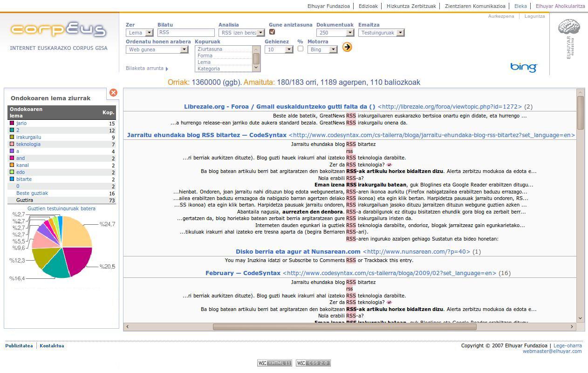The width and height of the screenshot is (588, 373).
Task: Open the Dokumentuak dropdown showing 250
Action: (x=335, y=33)
